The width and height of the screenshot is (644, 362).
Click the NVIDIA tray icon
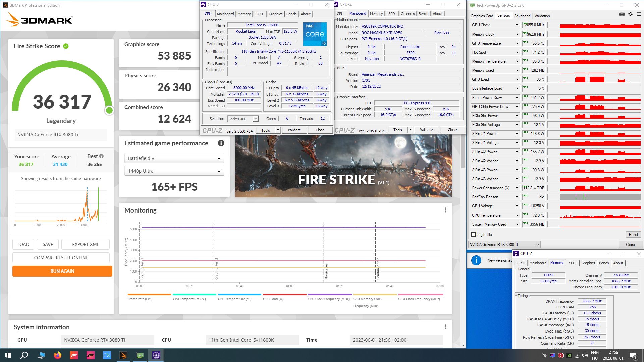[569, 355]
